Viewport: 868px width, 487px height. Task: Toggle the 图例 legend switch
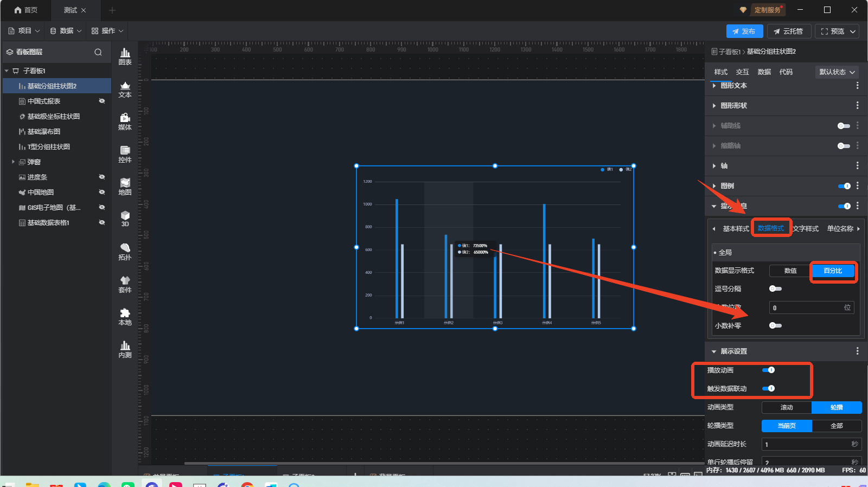coord(844,186)
